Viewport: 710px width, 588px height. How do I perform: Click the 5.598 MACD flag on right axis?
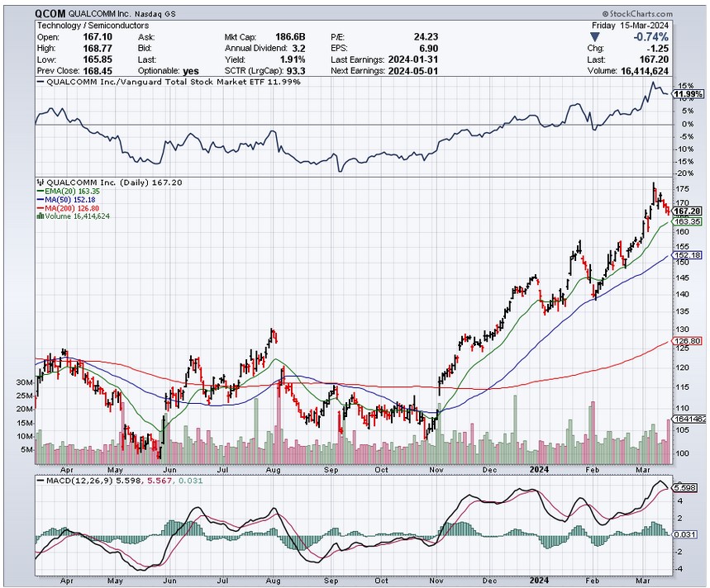pos(685,488)
